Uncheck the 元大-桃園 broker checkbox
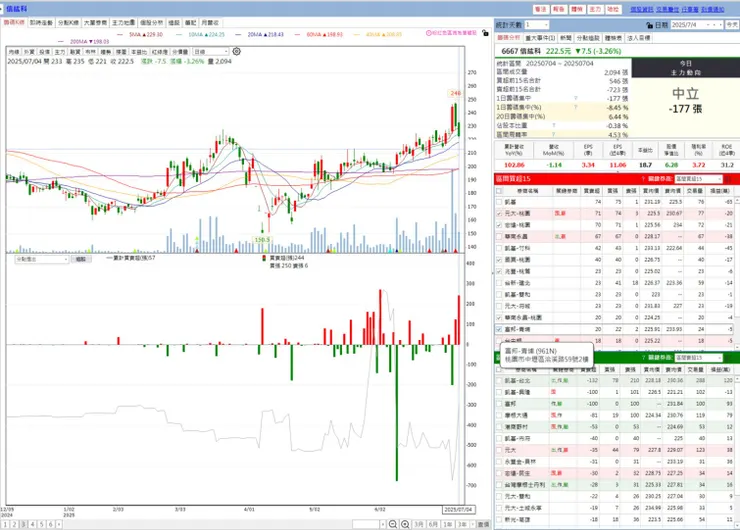 [499, 213]
